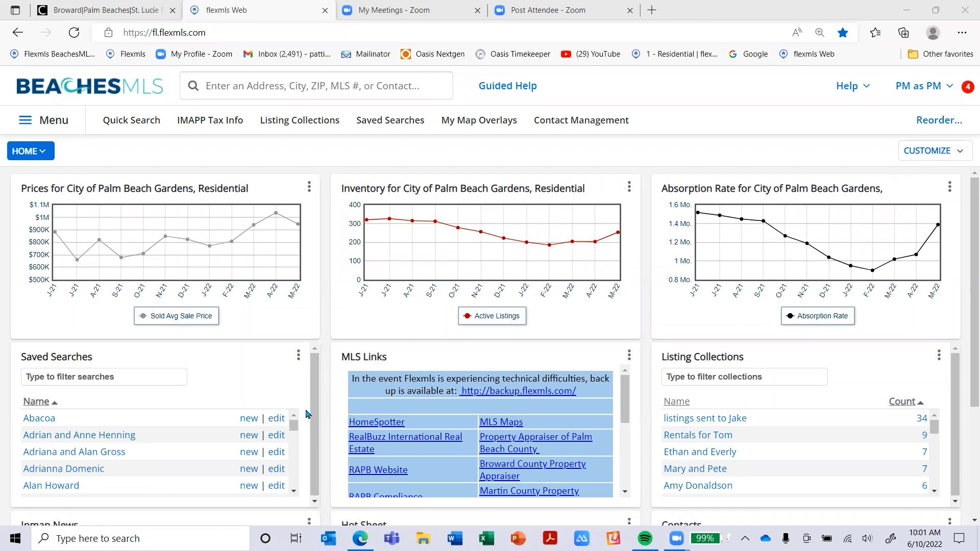Screen dimensions: 980x551
Task: Click the Guided Help link
Action: (507, 86)
